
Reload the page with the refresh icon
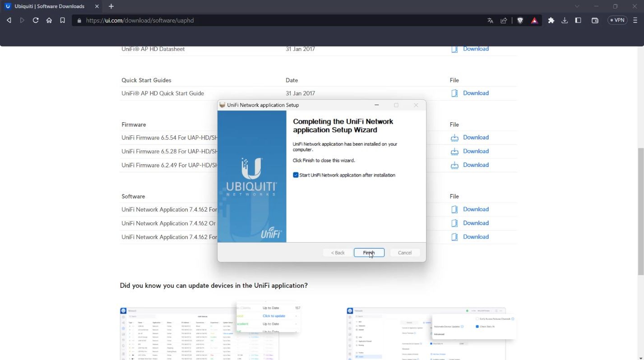[x=36, y=20]
